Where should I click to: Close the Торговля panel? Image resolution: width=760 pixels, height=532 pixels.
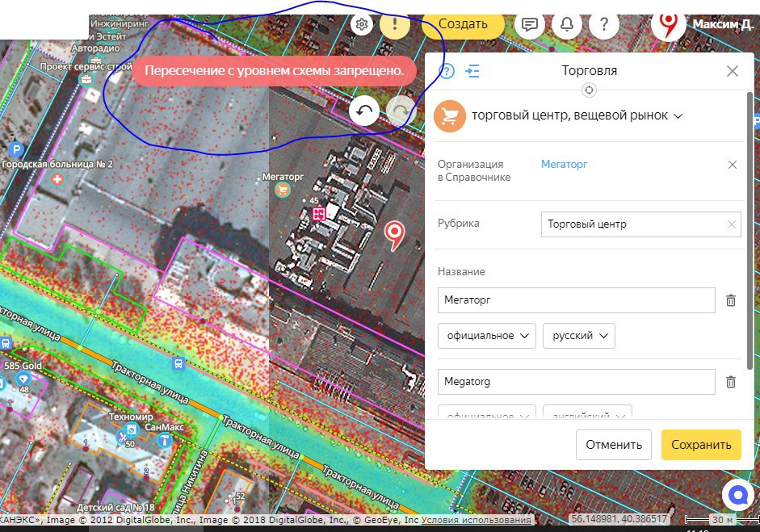(x=733, y=71)
